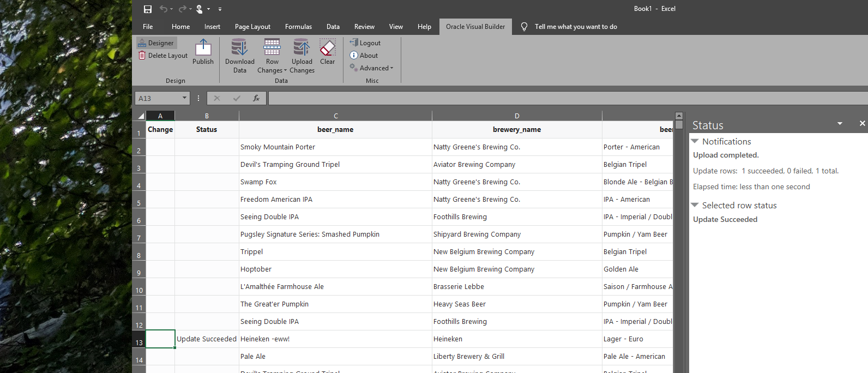Collapse the Selected row status section
The image size is (868, 373).
(x=695, y=205)
